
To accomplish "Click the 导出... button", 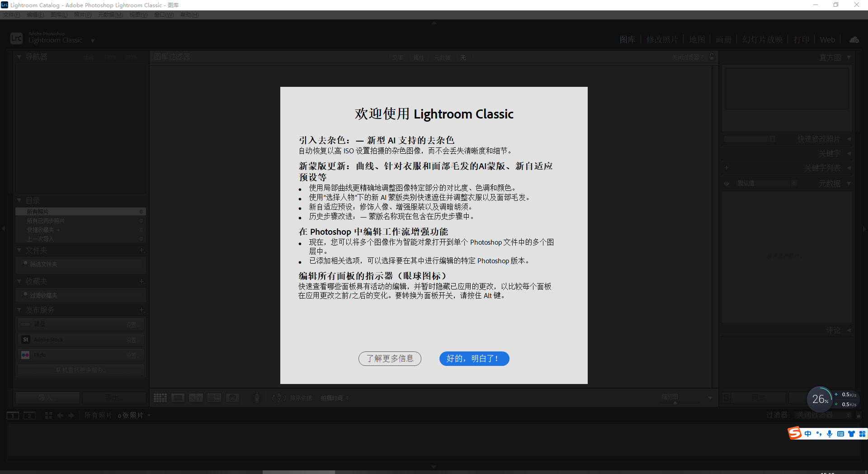I will [x=114, y=398].
